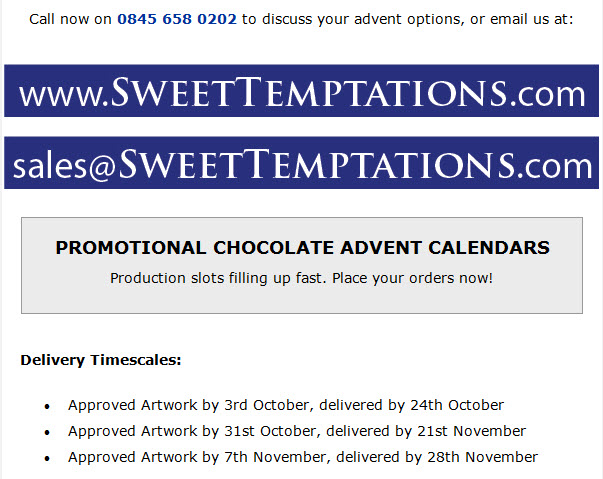Viewport: 603px width, 479px height.
Task: Click the phone number 0845 658 0202
Action: [177, 19]
